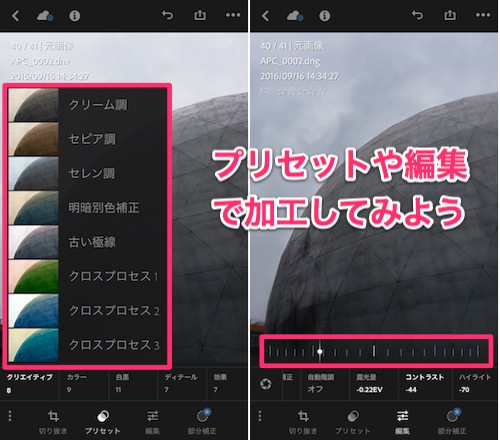The width and height of the screenshot is (500, 440).
Task: Tap 編集 edit tool in left screen
Action: pos(152,422)
